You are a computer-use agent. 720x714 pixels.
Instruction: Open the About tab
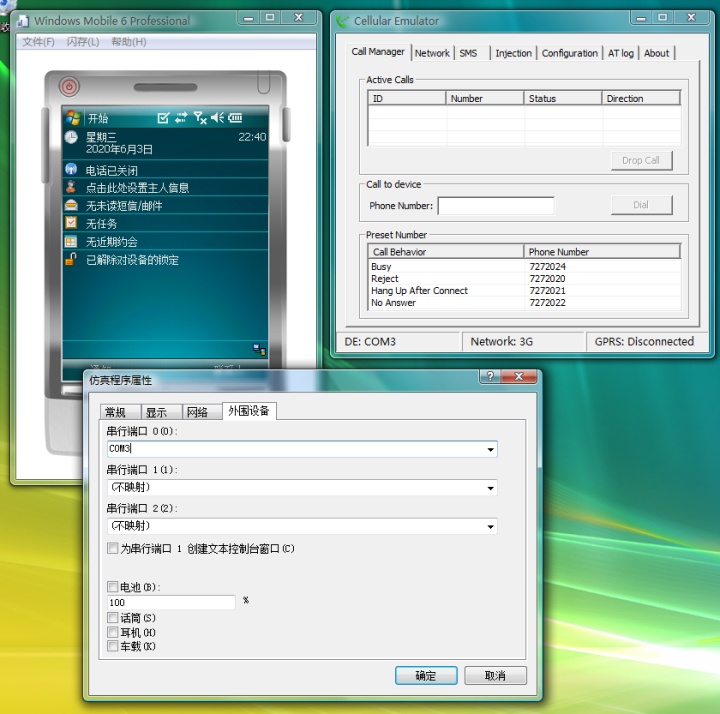click(x=657, y=53)
